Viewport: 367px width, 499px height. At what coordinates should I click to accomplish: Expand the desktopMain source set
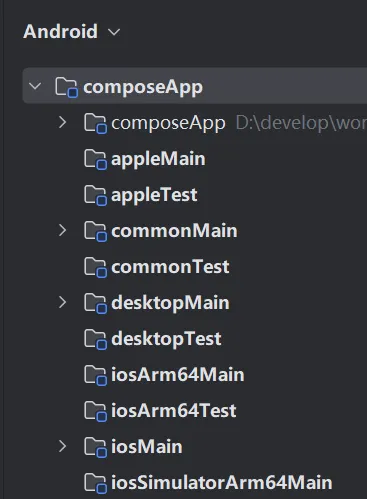(62, 302)
